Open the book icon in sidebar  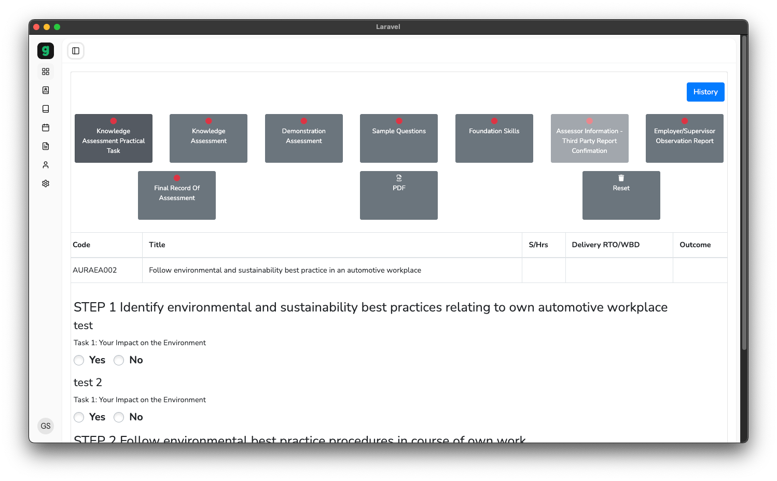click(x=45, y=109)
